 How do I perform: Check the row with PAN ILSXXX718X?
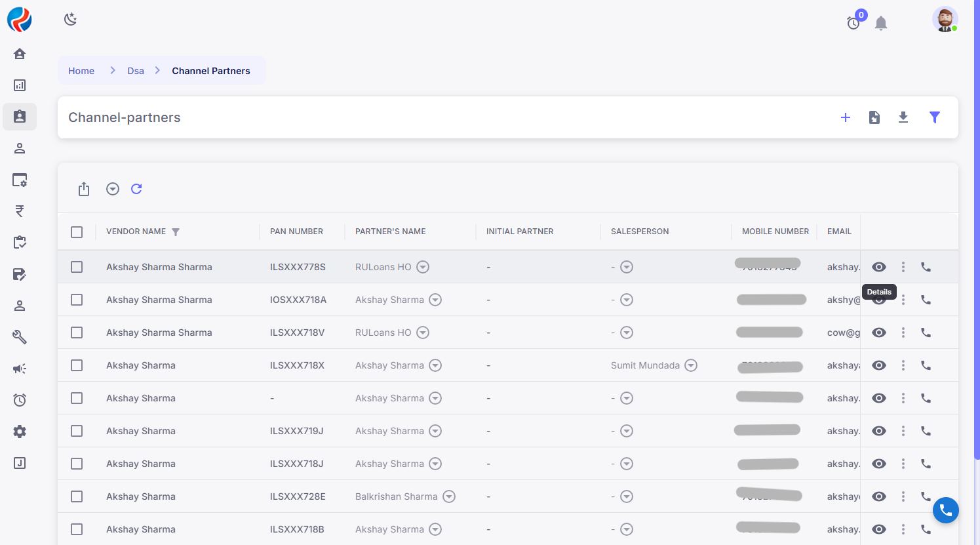pos(77,365)
